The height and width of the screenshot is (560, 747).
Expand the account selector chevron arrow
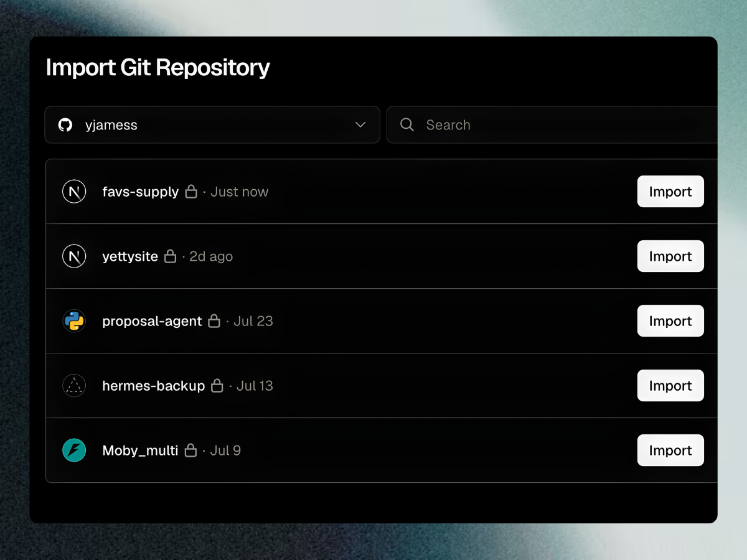[x=360, y=125]
